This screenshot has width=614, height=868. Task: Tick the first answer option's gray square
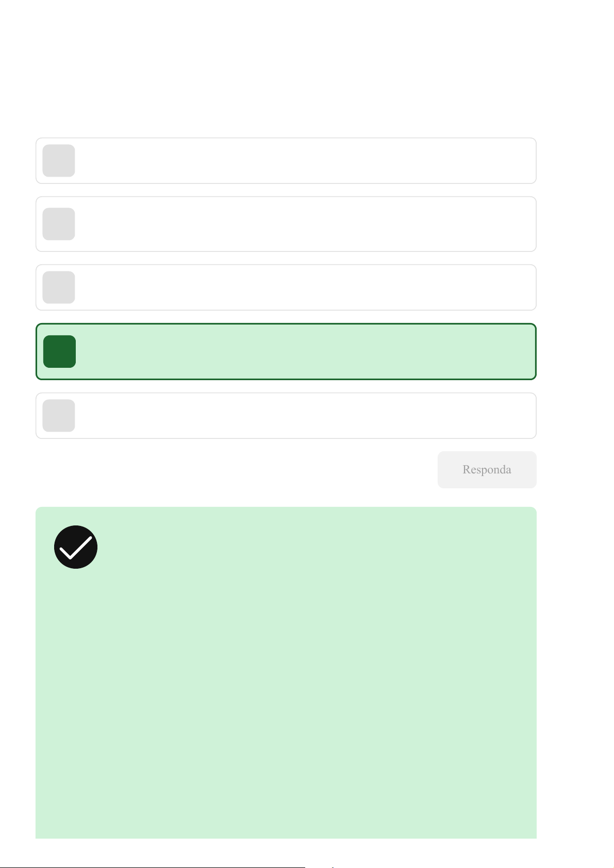tap(59, 161)
